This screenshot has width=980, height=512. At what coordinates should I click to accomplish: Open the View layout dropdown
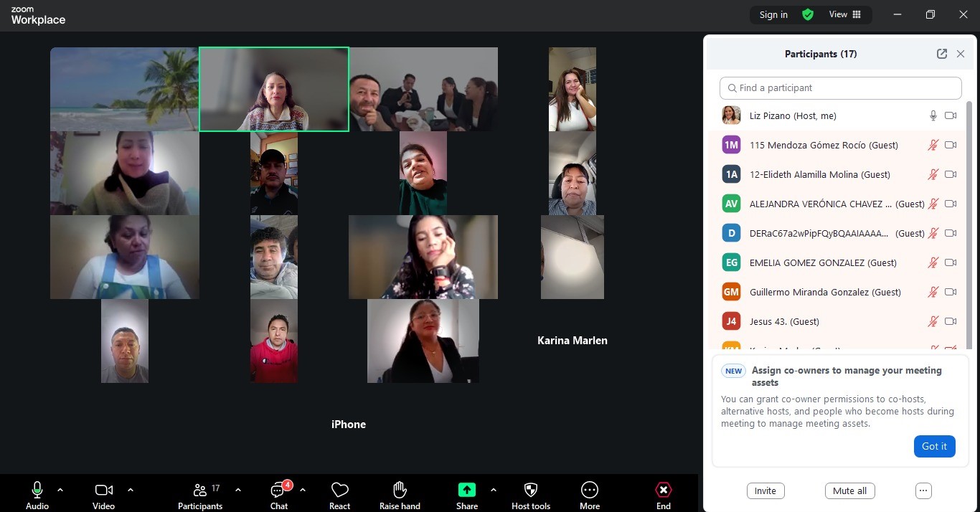coord(844,14)
